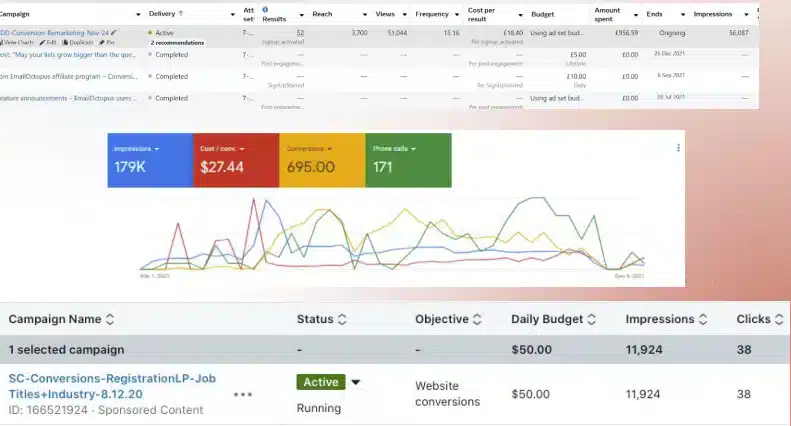Select the green 171 phone calls card
Screen dimensions: 791x426
click(408, 161)
